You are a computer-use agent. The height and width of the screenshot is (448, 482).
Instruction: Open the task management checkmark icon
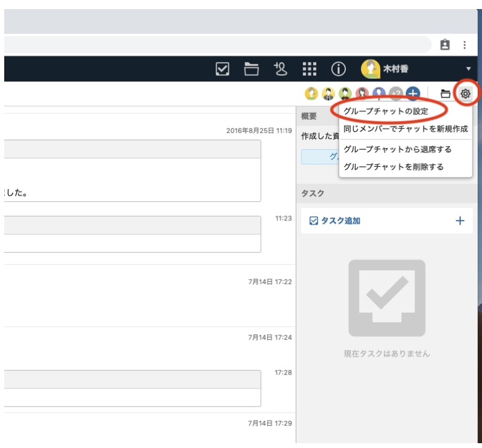point(222,69)
